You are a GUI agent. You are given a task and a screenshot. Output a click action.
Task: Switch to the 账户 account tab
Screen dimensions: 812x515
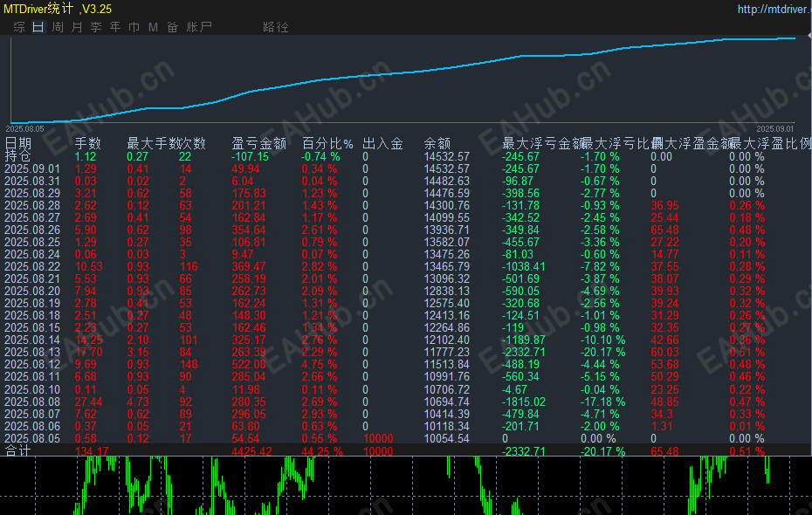pyautogui.click(x=199, y=27)
